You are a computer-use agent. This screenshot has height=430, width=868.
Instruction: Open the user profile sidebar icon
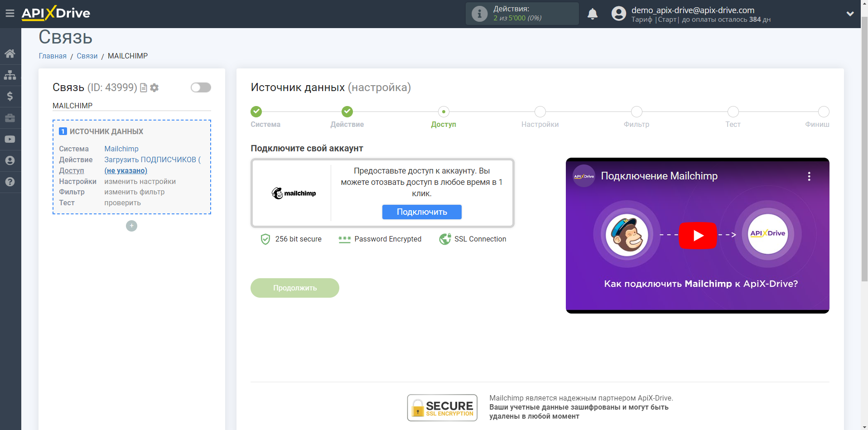click(x=10, y=160)
